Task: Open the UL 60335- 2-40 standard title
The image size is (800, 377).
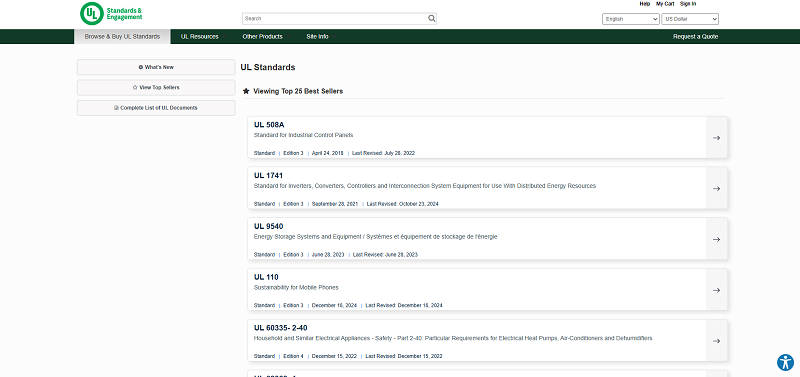Action: pyautogui.click(x=281, y=328)
